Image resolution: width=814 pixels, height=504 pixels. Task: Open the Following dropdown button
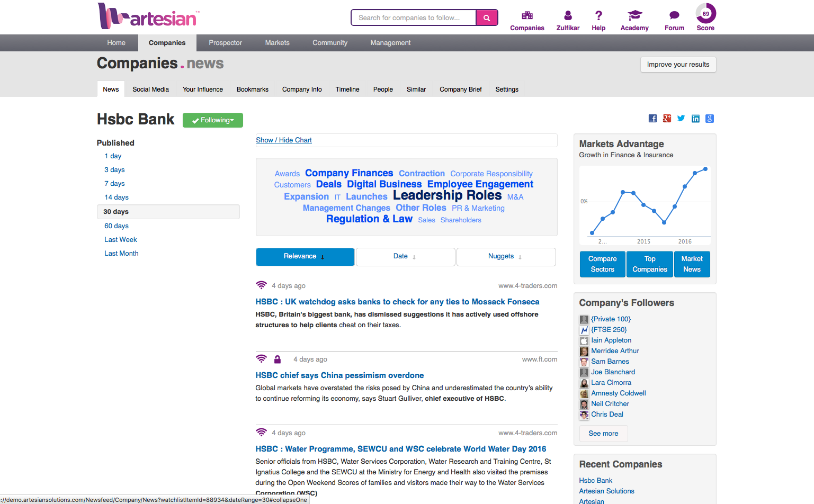point(213,120)
